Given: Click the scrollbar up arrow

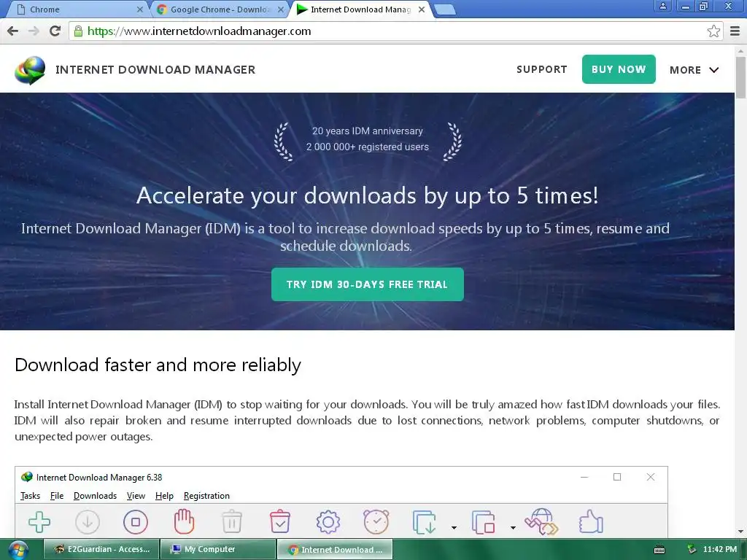Looking at the screenshot, I should 741,50.
